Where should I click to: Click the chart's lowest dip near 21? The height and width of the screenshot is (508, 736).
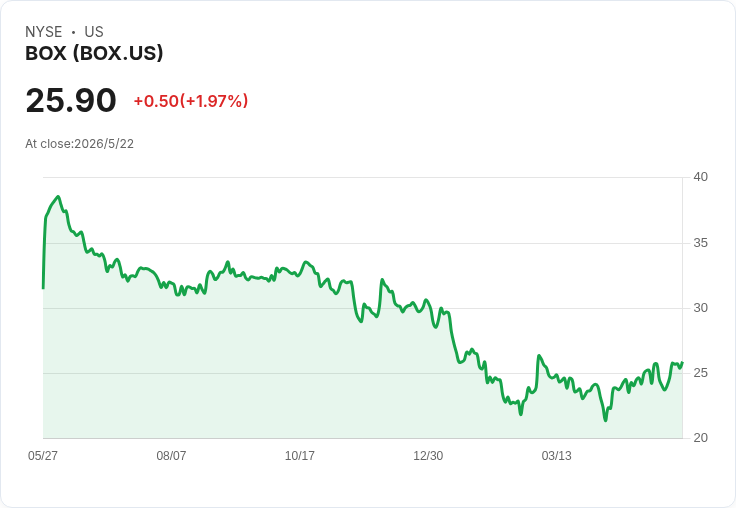coord(606,420)
